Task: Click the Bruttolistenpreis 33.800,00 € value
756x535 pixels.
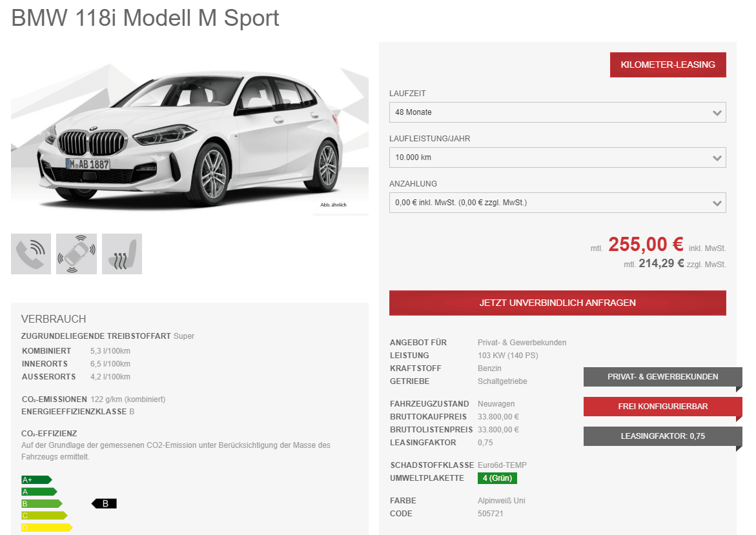Action: tap(498, 430)
